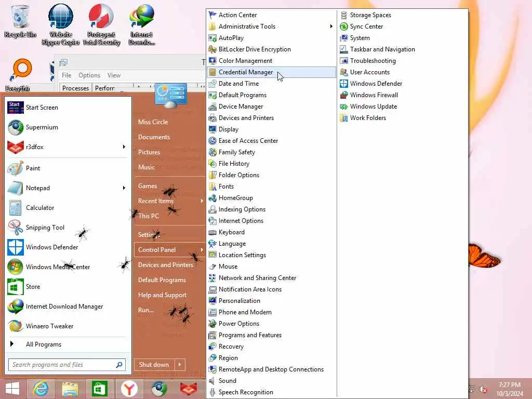Click the Search programs and files field

point(67,365)
